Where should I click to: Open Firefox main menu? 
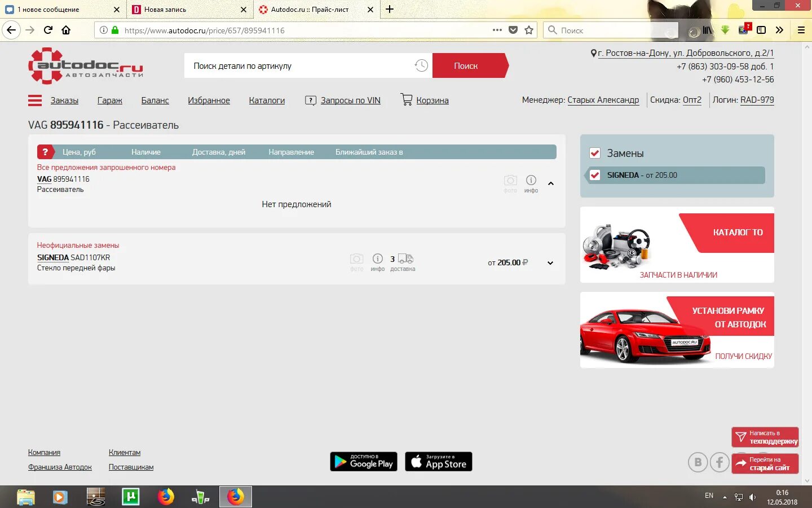[x=801, y=30]
